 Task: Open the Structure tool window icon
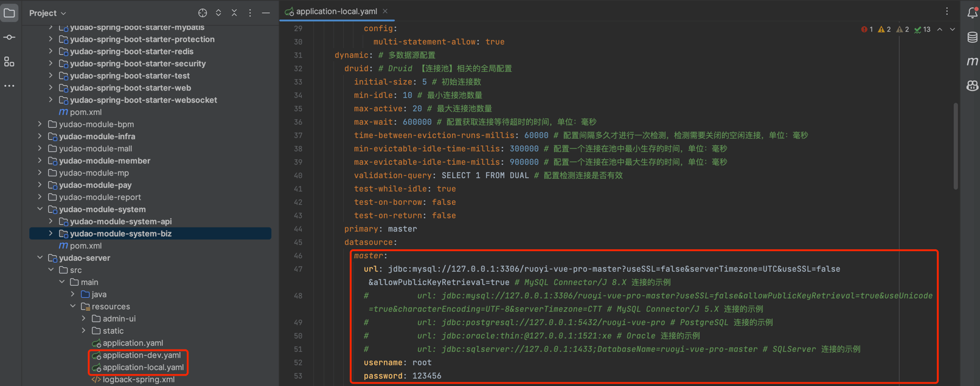(x=9, y=62)
